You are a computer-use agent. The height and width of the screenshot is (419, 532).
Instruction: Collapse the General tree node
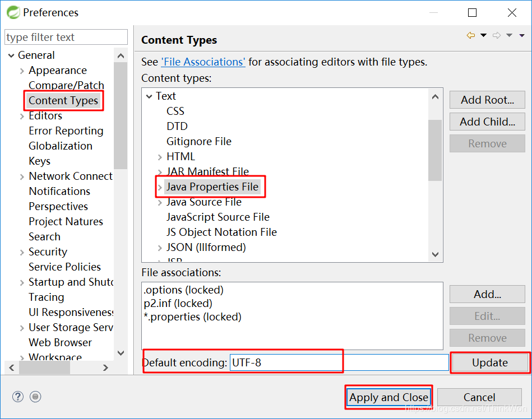pyautogui.click(x=11, y=55)
